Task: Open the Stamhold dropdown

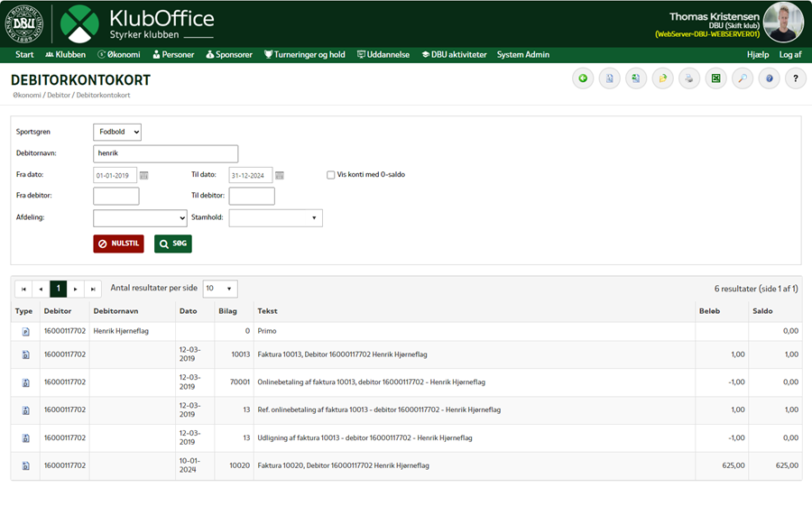Action: [x=275, y=218]
